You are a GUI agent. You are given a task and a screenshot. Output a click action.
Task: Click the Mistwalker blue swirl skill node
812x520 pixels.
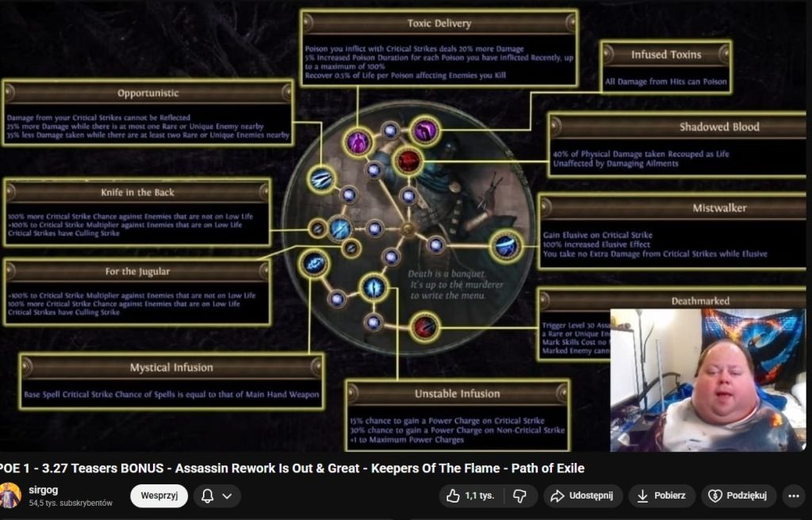[x=505, y=246]
